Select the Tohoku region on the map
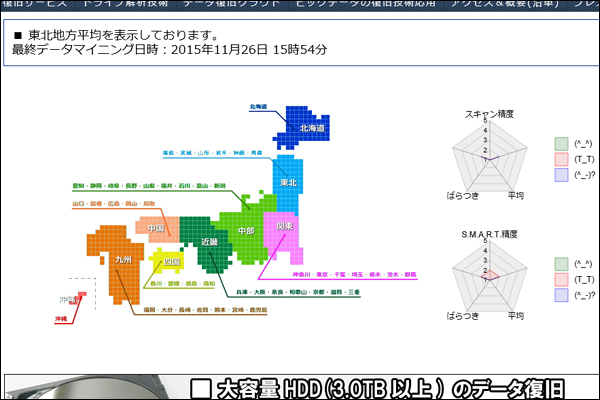This screenshot has width=600, height=400. [287, 182]
